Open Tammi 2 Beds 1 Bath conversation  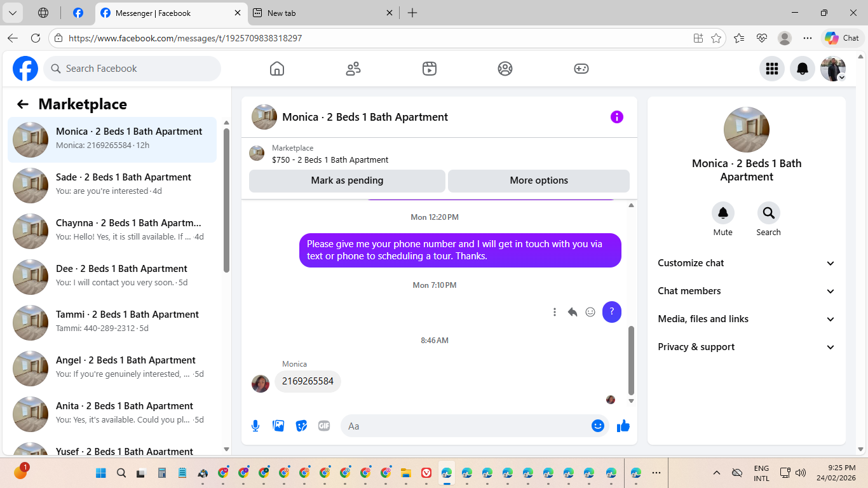click(x=112, y=323)
